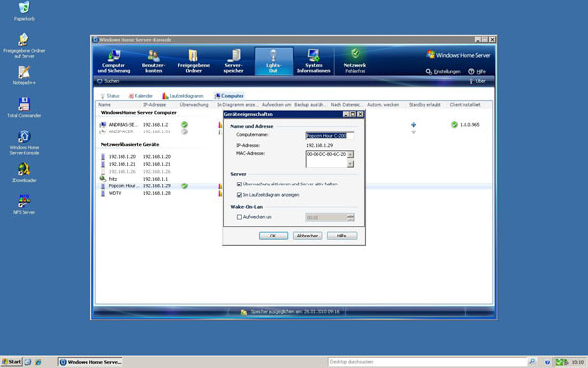This screenshot has height=368, width=588.
Task: Open the Papierkorb desktop icon
Action: click(24, 11)
